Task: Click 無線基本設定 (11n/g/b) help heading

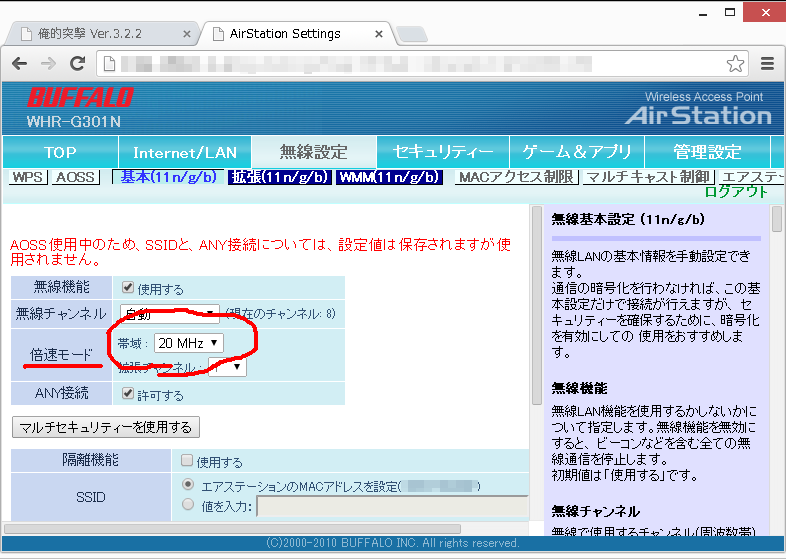Action: point(628,220)
